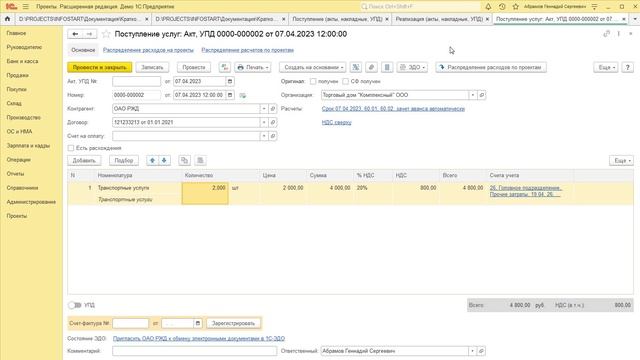Expand Создать на основании dropdown
The height and width of the screenshot is (360, 640).
click(x=313, y=67)
